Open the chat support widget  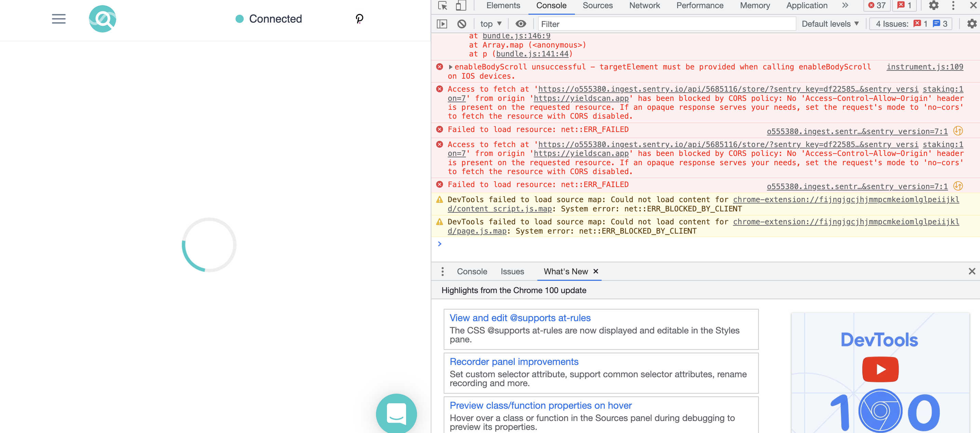pyautogui.click(x=396, y=413)
